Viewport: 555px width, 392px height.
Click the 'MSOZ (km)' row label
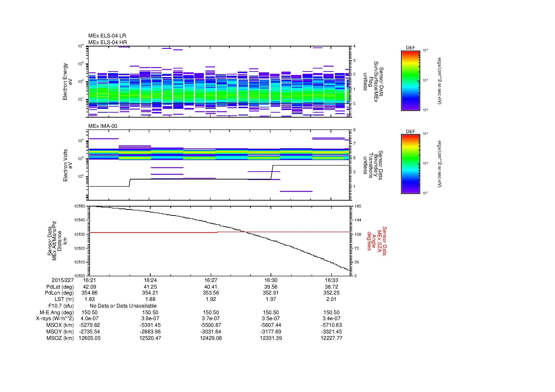(60, 338)
